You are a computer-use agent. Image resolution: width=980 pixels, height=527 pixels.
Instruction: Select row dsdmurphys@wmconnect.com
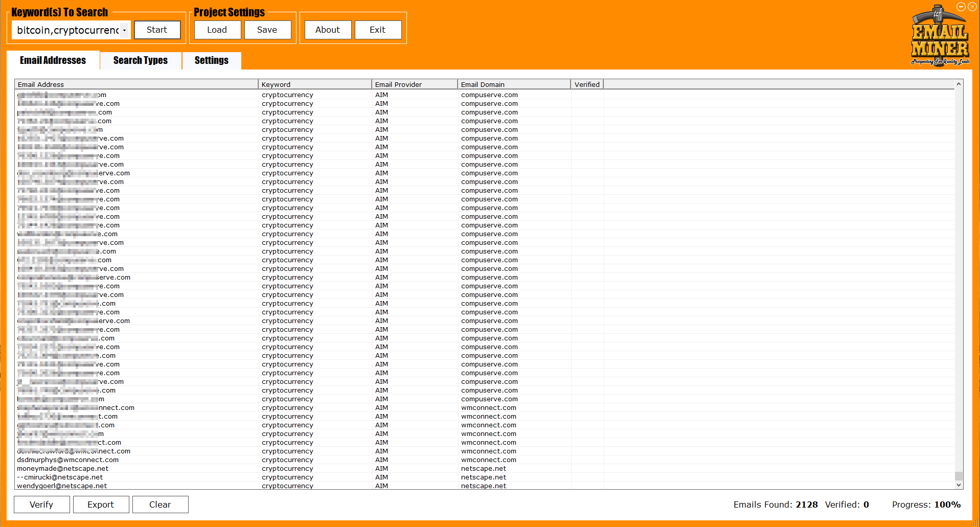coord(485,460)
